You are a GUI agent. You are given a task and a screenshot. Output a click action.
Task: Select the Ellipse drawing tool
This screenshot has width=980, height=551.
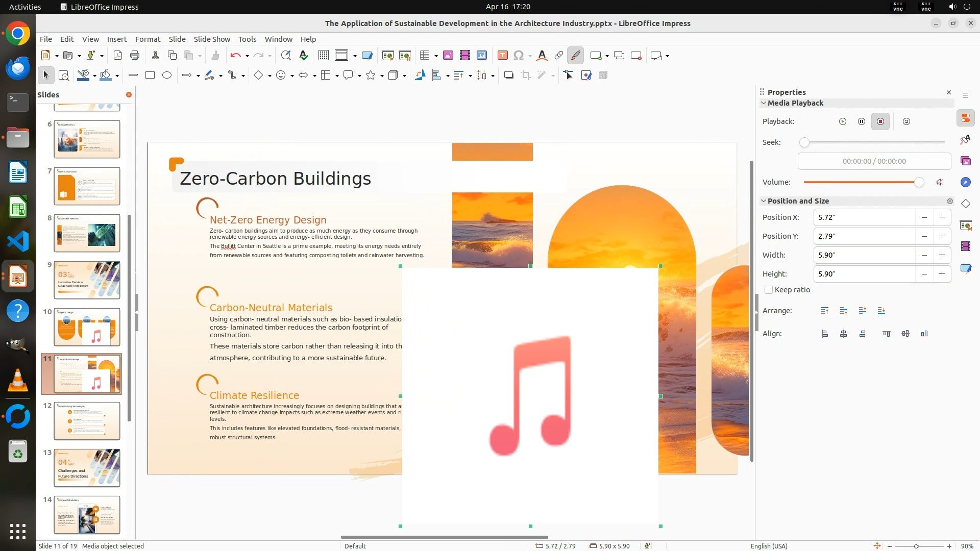166,76
